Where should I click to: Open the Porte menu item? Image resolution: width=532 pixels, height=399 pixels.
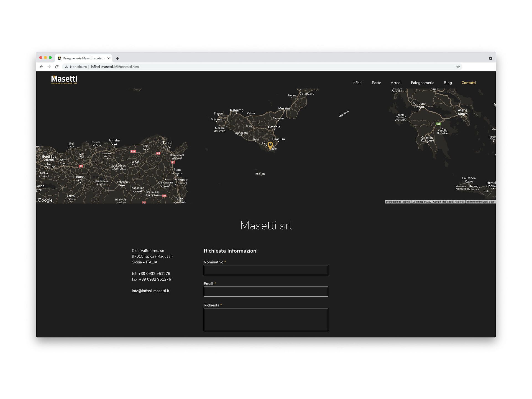click(376, 83)
